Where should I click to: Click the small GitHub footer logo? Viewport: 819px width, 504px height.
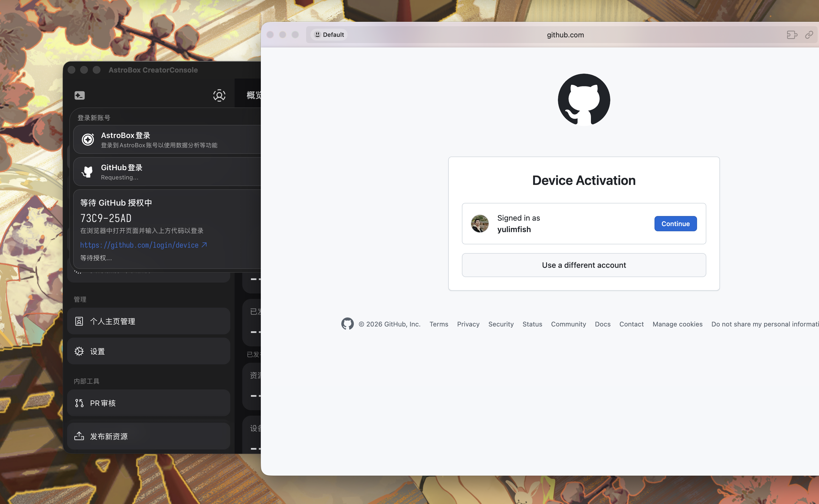[x=347, y=324]
